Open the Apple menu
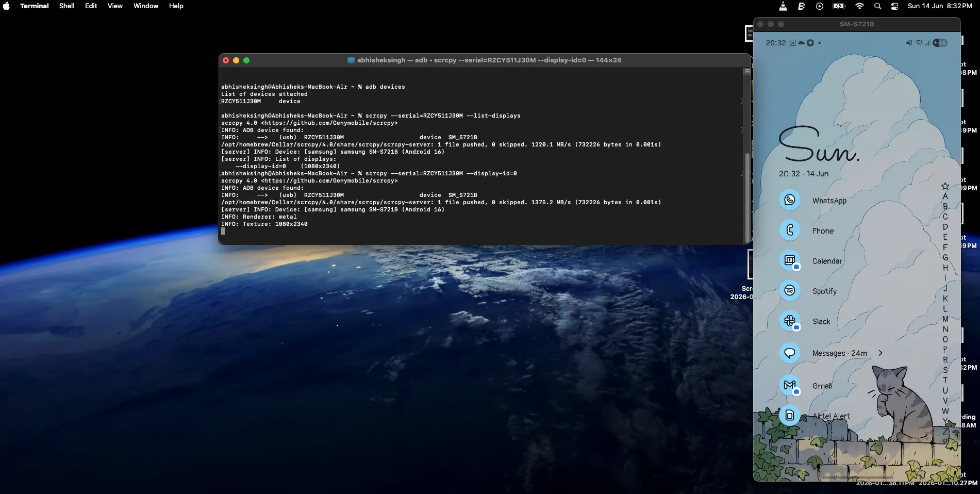 point(6,6)
